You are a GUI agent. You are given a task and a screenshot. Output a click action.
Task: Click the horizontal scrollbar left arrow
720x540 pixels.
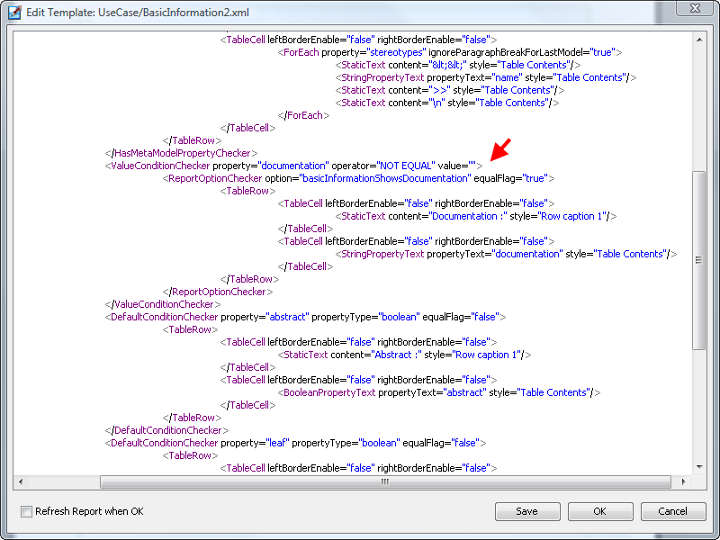(x=21, y=482)
